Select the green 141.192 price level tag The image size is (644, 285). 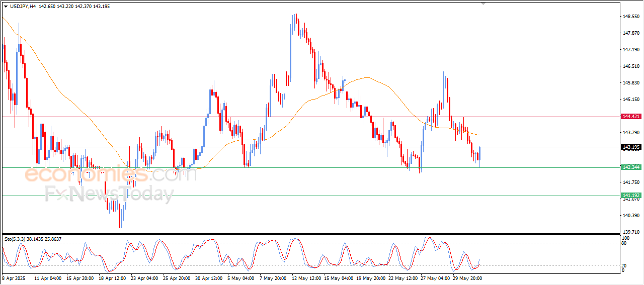pyautogui.click(x=631, y=196)
